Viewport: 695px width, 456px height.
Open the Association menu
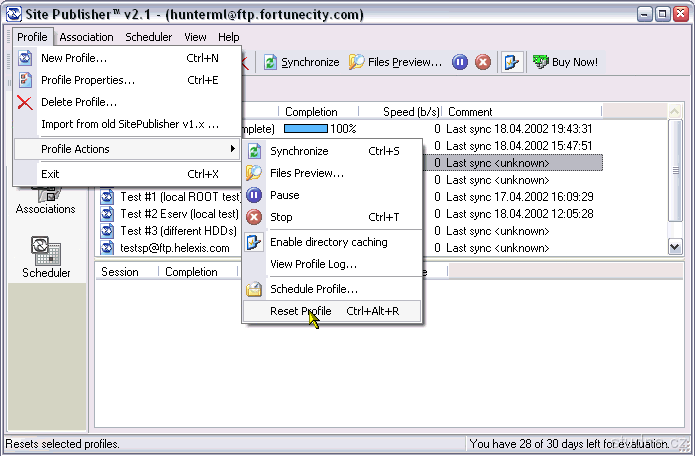[x=86, y=37]
